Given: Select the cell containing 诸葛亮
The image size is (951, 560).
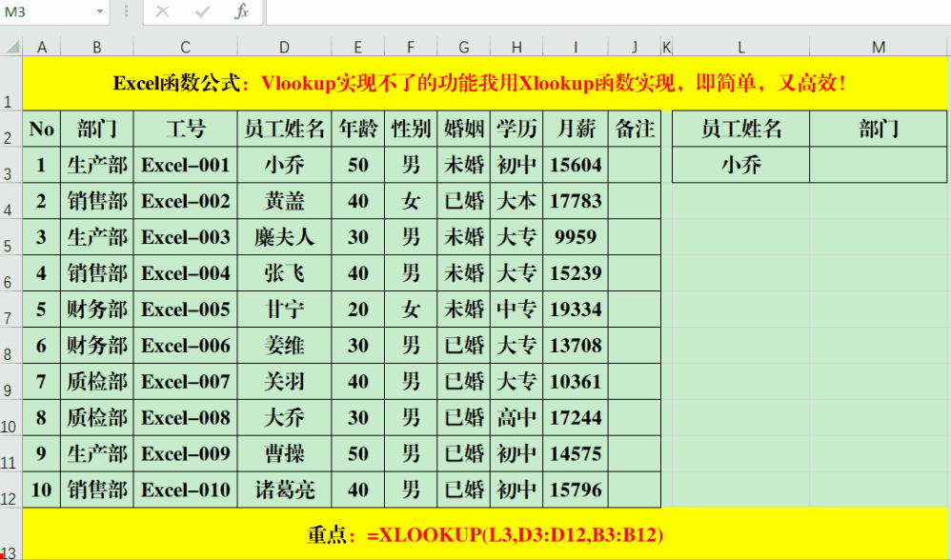Looking at the screenshot, I should tap(283, 490).
